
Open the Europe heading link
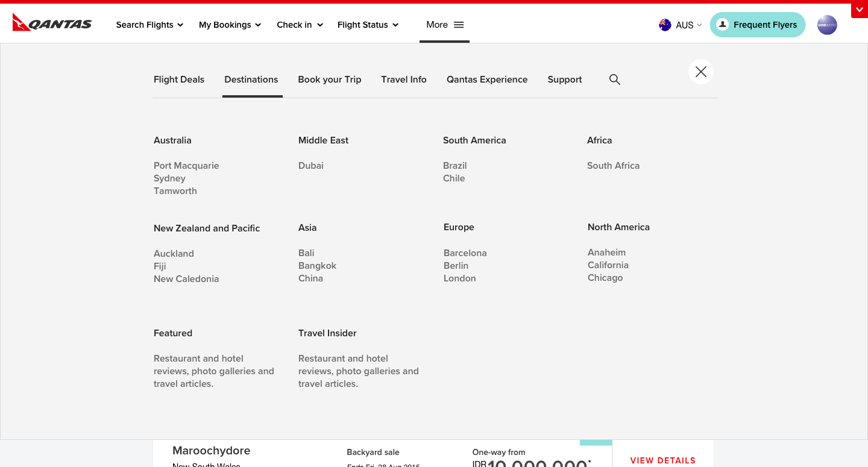459,227
